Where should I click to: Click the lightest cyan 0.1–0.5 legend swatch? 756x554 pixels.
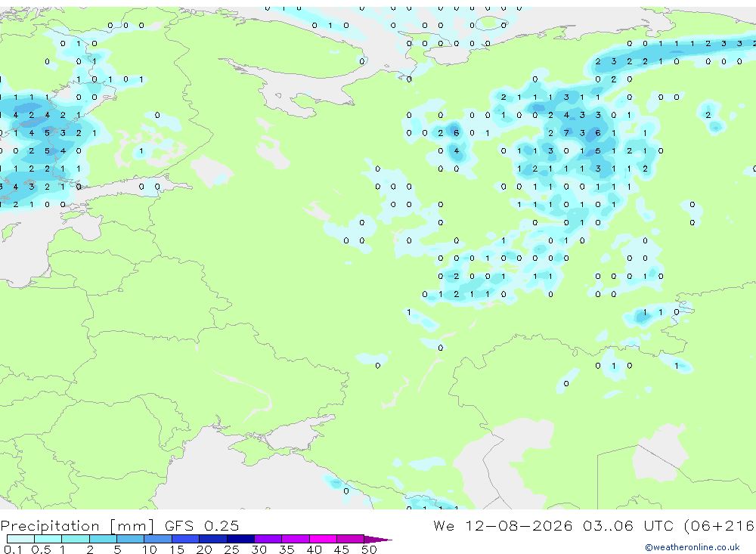pos(20,539)
